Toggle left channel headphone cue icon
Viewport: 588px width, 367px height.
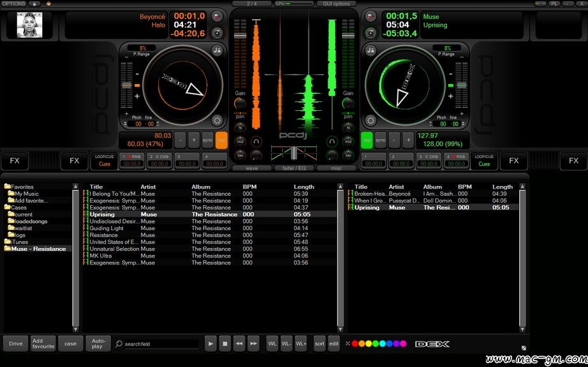pos(256,141)
